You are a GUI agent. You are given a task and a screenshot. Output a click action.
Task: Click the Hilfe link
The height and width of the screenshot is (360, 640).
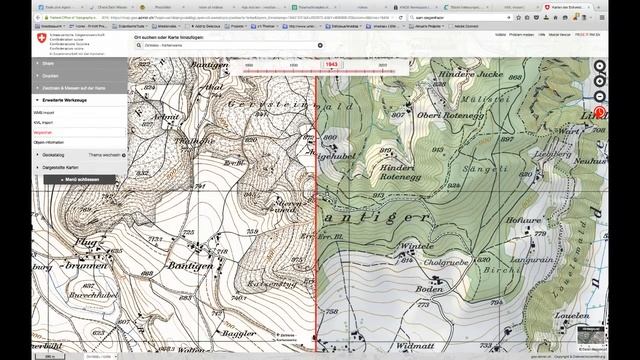pyautogui.click(x=542, y=35)
